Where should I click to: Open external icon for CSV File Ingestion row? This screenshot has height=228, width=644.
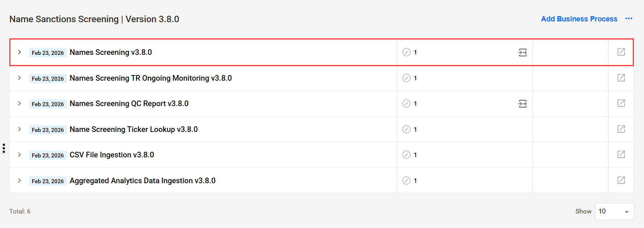click(x=621, y=155)
